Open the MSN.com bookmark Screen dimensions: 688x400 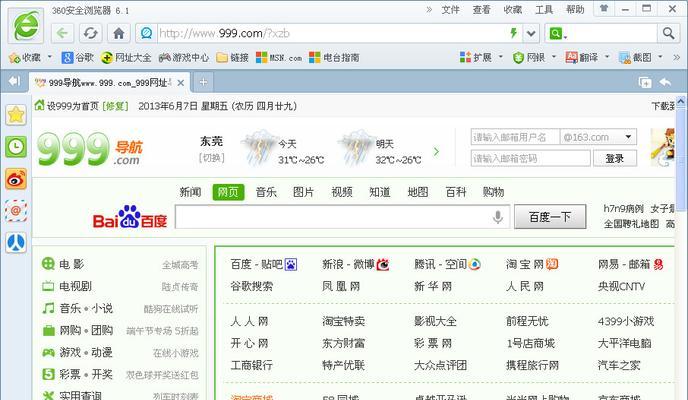click(x=279, y=57)
